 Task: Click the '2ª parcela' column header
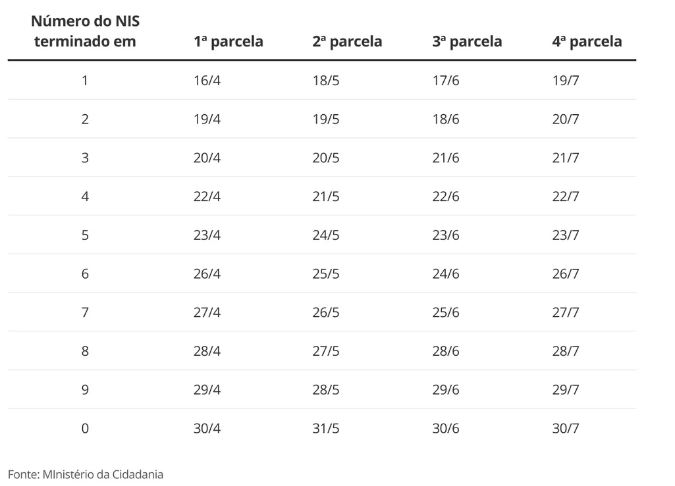click(x=347, y=42)
